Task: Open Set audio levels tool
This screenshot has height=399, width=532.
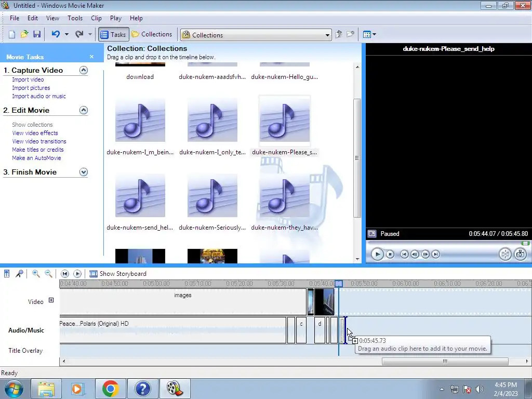Action: (7, 274)
